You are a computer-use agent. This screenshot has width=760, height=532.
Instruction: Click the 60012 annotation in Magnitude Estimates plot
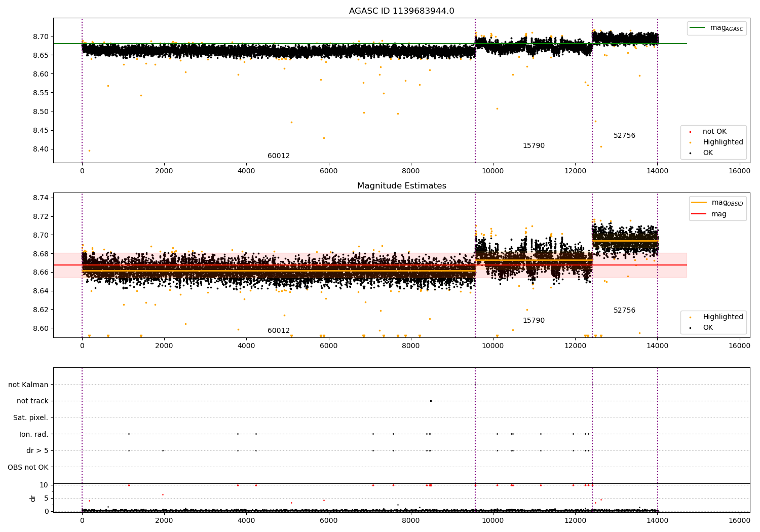click(x=279, y=331)
